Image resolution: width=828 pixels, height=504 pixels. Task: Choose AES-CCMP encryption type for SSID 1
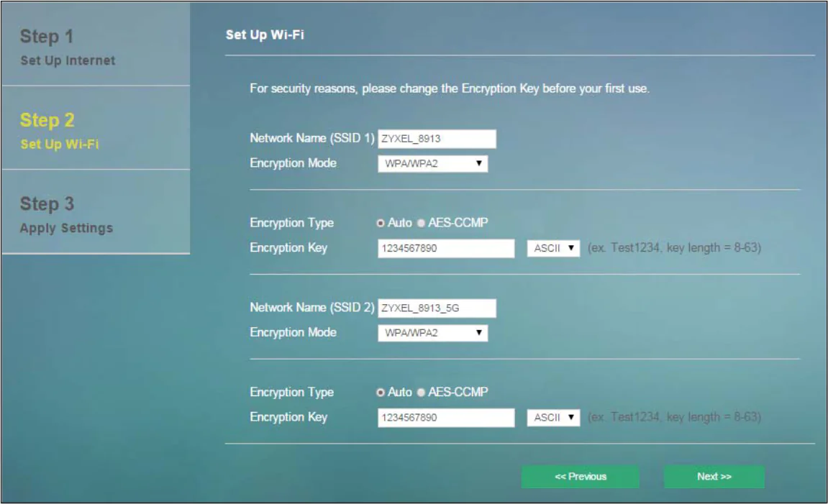pyautogui.click(x=421, y=224)
